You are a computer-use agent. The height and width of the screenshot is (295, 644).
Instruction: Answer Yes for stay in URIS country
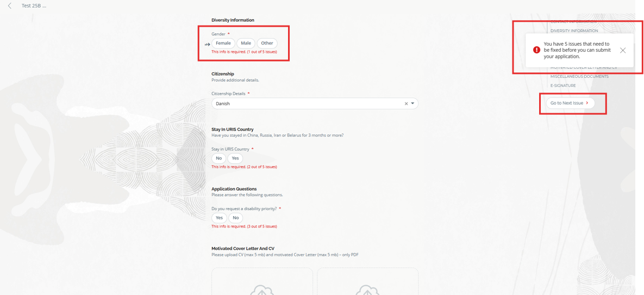235,158
